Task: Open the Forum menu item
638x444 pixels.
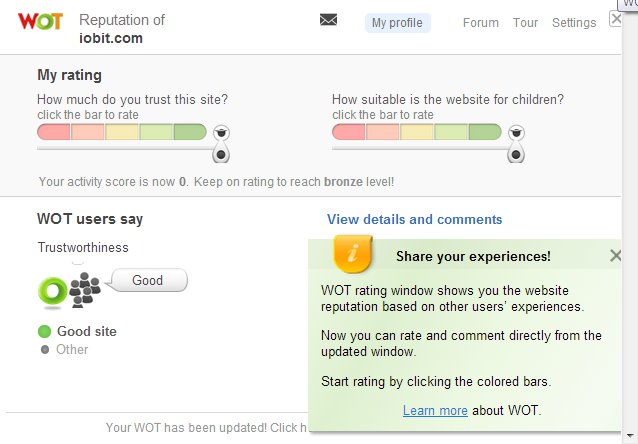Action: coord(481,23)
